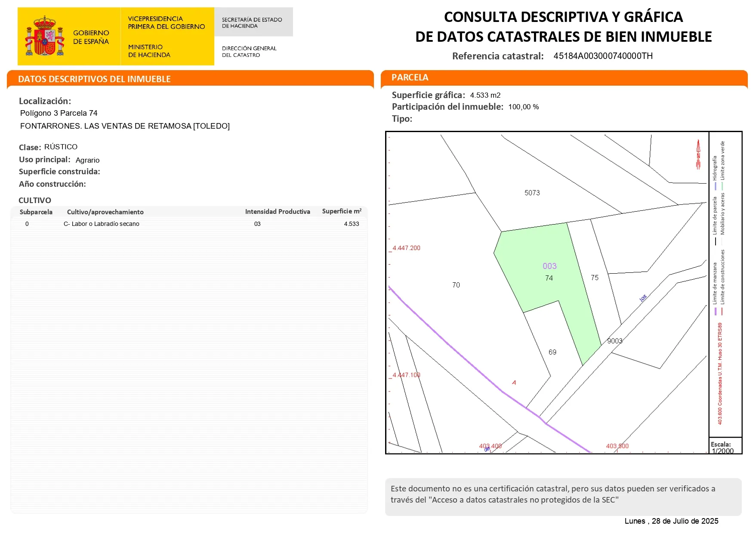Image resolution: width=756 pixels, height=534 pixels.
Task: Click parcel label '75' on map
Action: [595, 278]
